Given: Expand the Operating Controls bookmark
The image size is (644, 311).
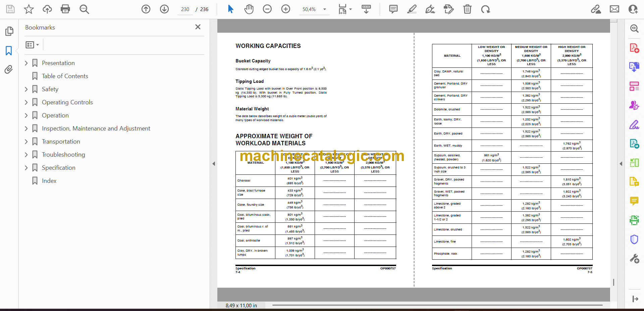Looking at the screenshot, I should pos(26,102).
